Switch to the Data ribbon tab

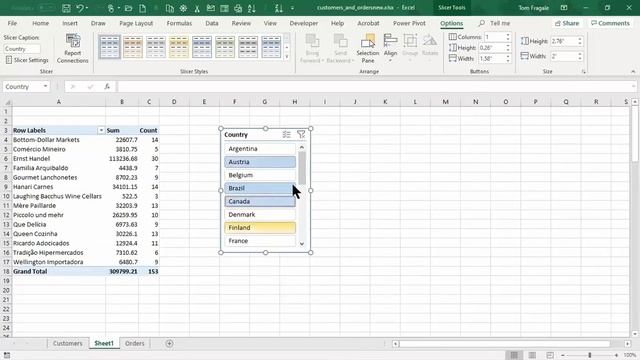click(212, 23)
